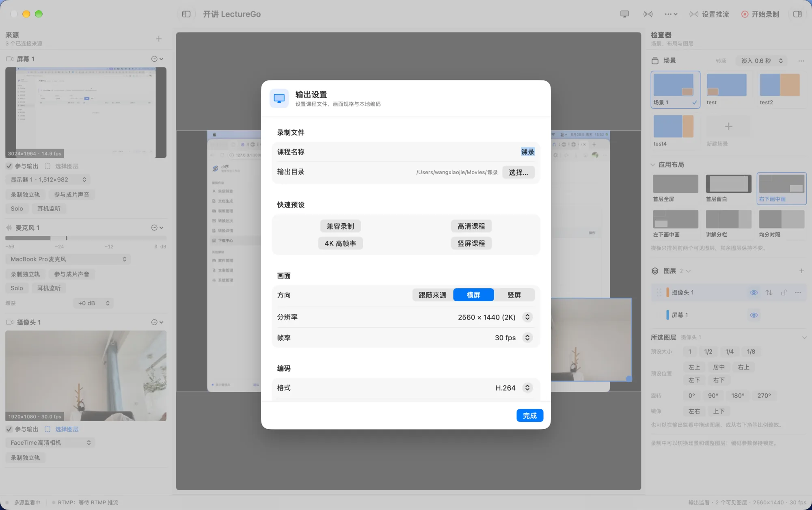
Task: Click the 课程名称 text field
Action: 406,152
